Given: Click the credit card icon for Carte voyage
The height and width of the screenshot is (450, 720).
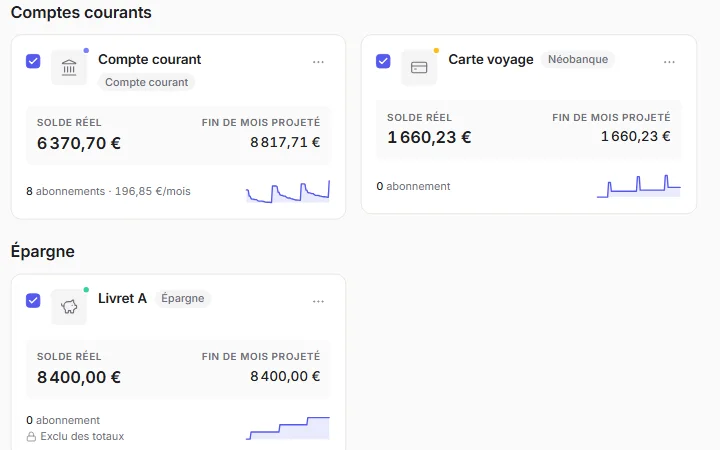Looking at the screenshot, I should (x=419, y=68).
